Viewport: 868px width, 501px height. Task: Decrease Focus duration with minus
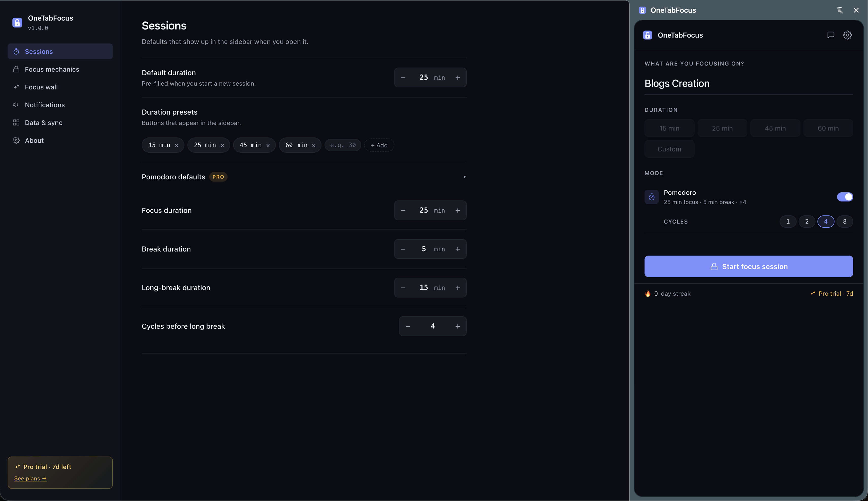click(x=403, y=211)
